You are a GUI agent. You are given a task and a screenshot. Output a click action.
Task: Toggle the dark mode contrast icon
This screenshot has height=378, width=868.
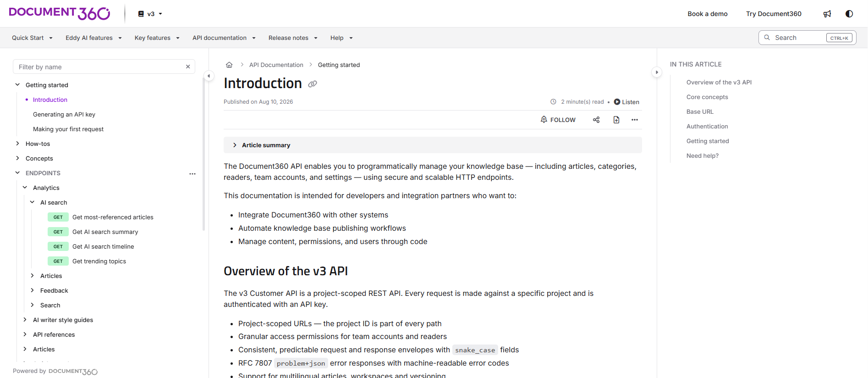pos(849,14)
